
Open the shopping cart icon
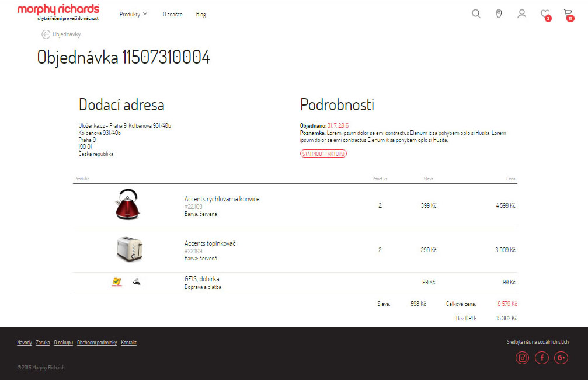pyautogui.click(x=569, y=15)
